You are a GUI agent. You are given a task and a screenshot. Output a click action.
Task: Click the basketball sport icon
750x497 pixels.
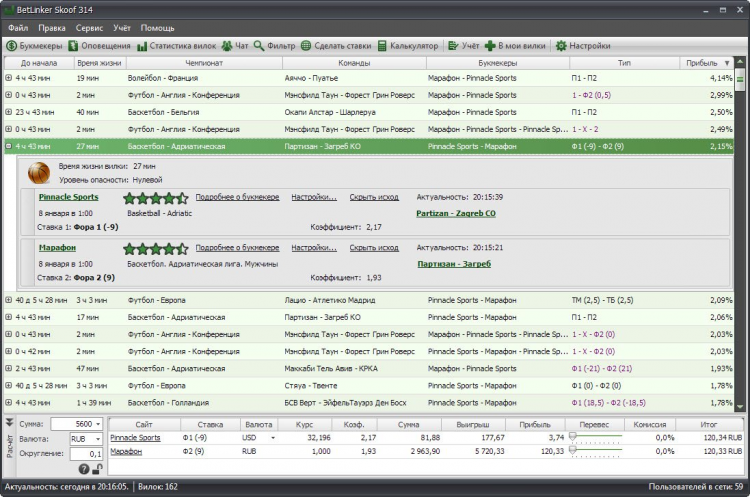[39, 173]
